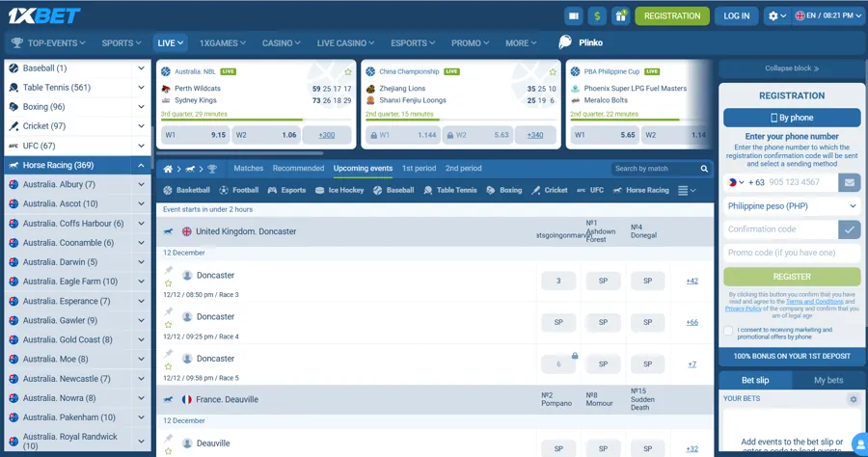This screenshot has width=868, height=457.
Task: Click the envelope send code icon
Action: pyautogui.click(x=849, y=182)
